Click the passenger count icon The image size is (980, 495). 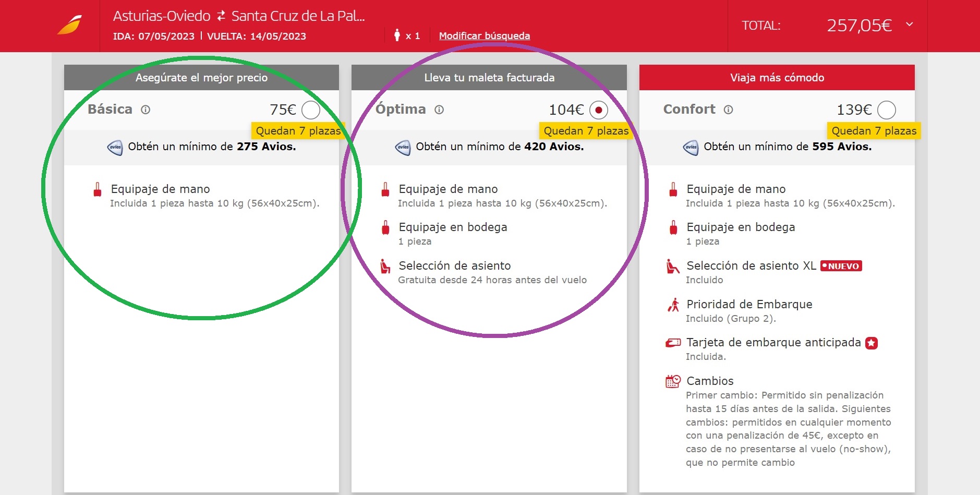pos(397,35)
